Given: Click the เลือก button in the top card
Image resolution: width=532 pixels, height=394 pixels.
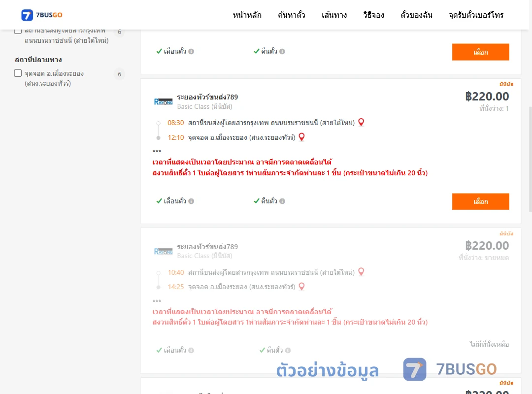Looking at the screenshot, I should (x=480, y=52).
